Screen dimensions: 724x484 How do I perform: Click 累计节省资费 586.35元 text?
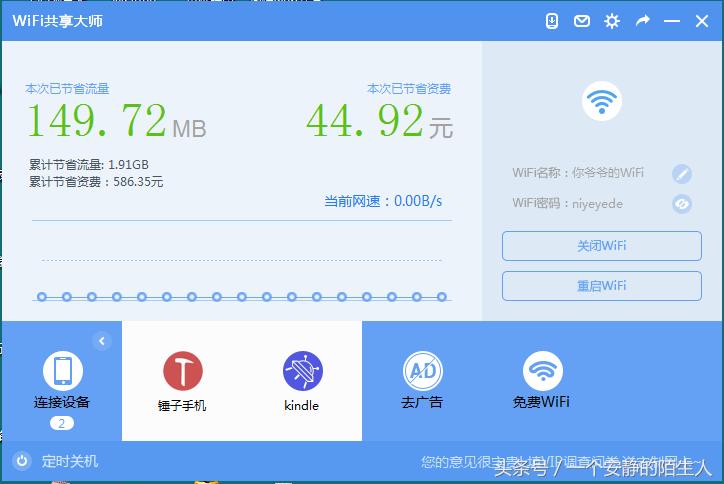[96, 182]
